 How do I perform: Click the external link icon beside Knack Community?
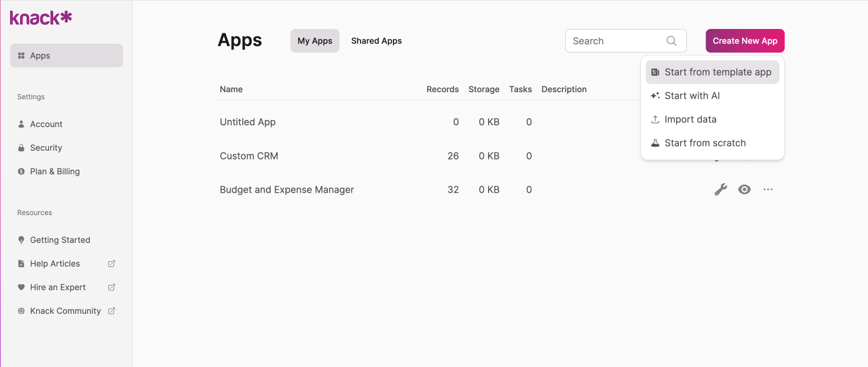112,311
